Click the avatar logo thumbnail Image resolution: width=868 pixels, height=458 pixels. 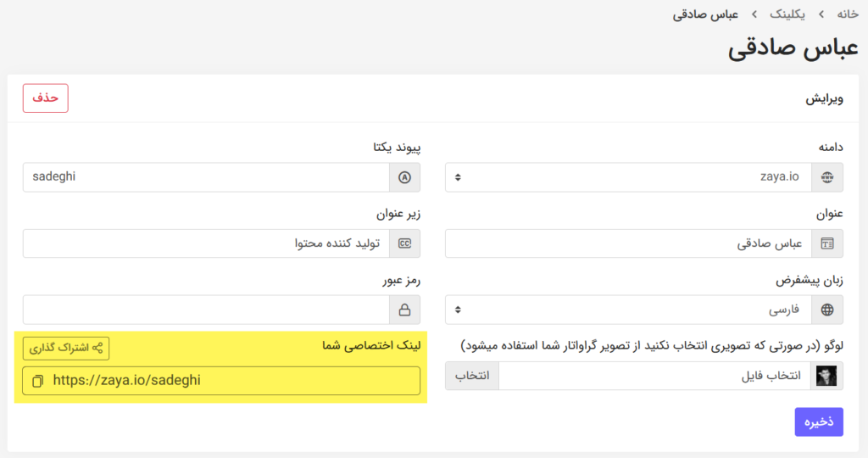[x=826, y=376]
